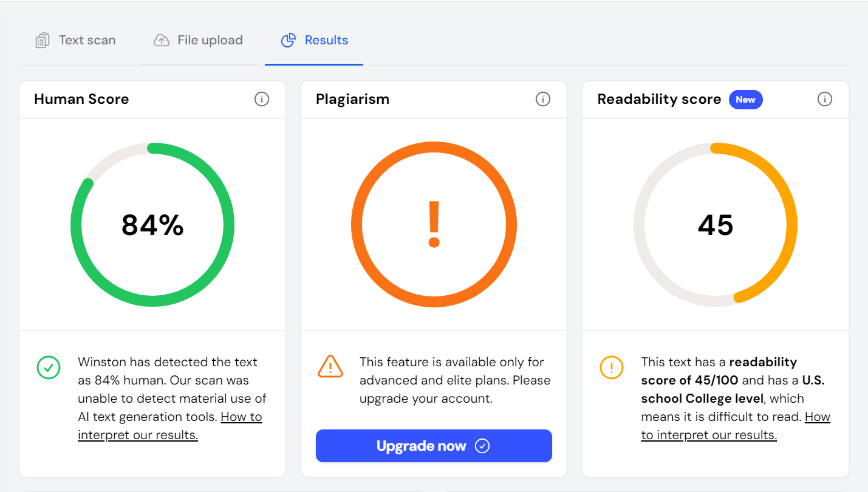Screen dimensions: 868x492
Task: Click the Text scan clipboard icon
Action: click(43, 41)
